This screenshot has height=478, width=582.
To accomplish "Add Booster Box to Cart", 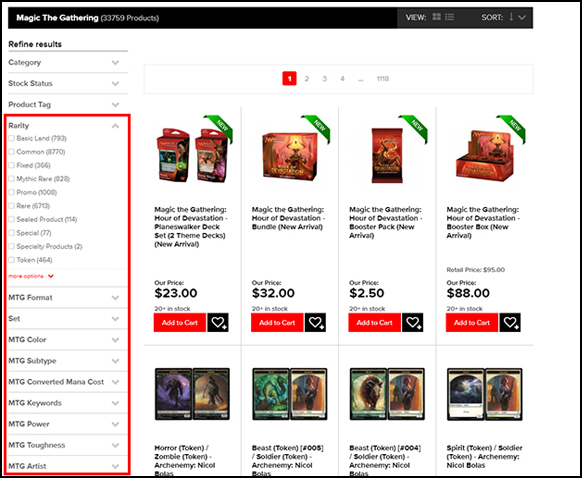I will 472,323.
